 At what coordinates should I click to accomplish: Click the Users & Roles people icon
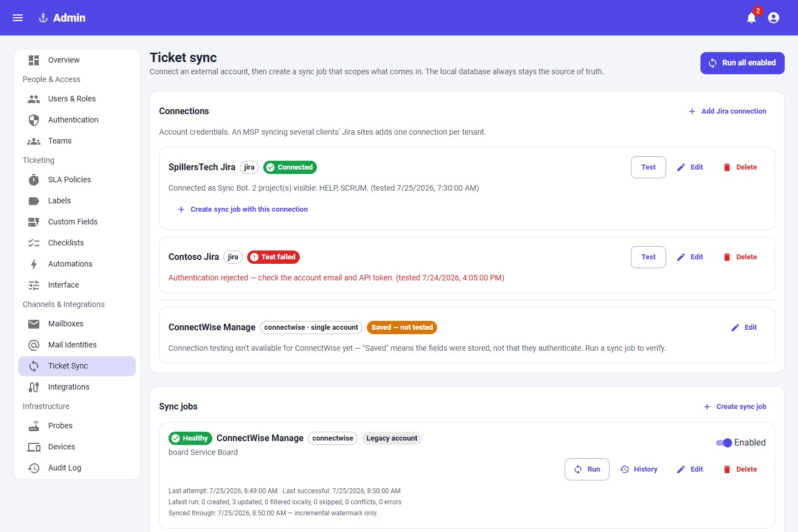pyautogui.click(x=34, y=99)
